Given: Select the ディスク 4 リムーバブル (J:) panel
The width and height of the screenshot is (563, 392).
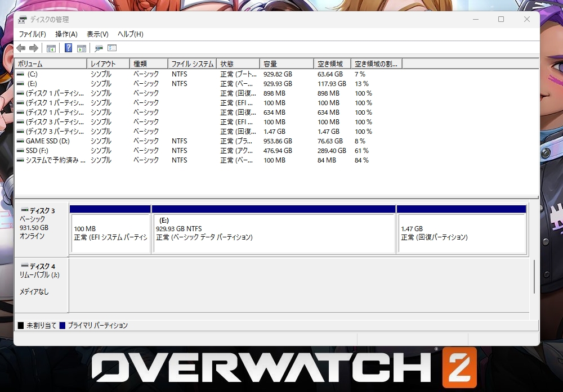Looking at the screenshot, I should [42, 285].
